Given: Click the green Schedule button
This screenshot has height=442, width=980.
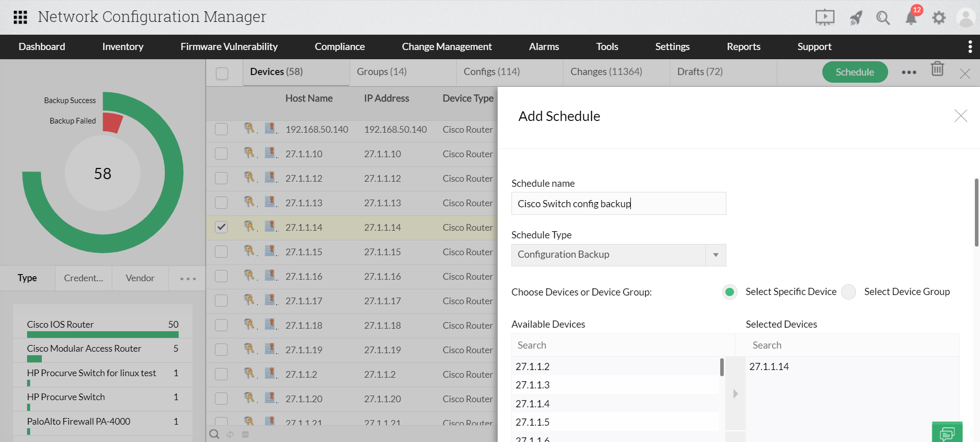Looking at the screenshot, I should tap(854, 72).
